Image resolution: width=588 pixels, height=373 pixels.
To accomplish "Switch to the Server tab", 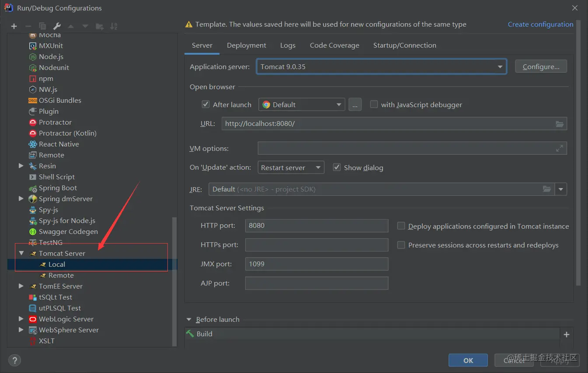I will [202, 45].
